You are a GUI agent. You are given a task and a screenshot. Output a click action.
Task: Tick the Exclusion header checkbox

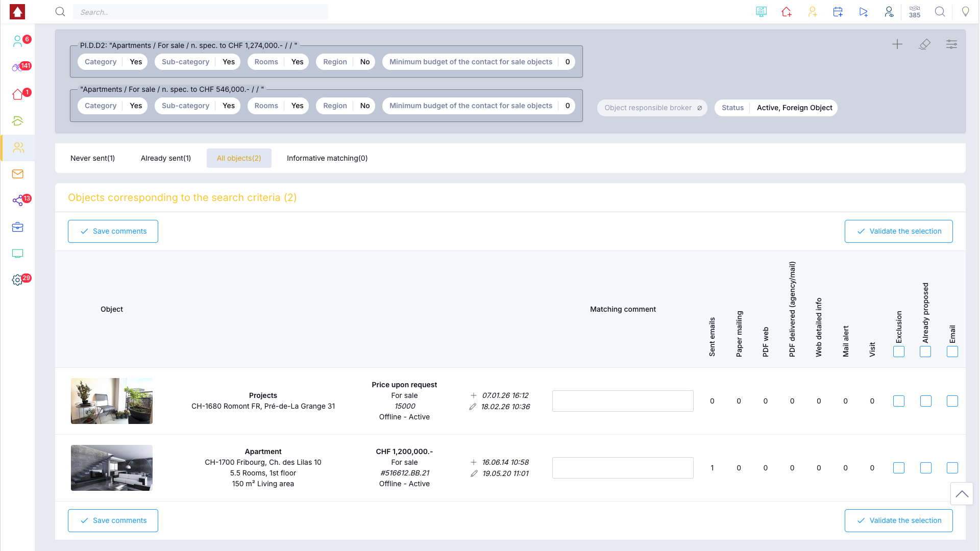coord(899,352)
